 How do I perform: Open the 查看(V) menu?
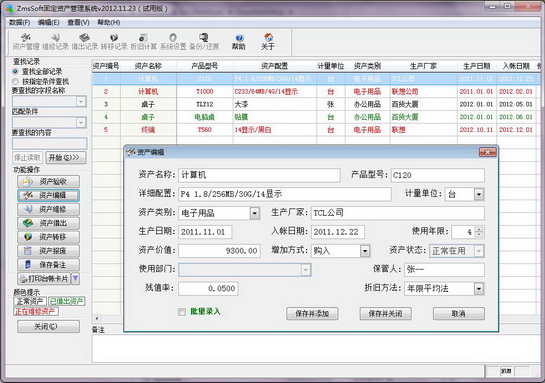(x=78, y=23)
